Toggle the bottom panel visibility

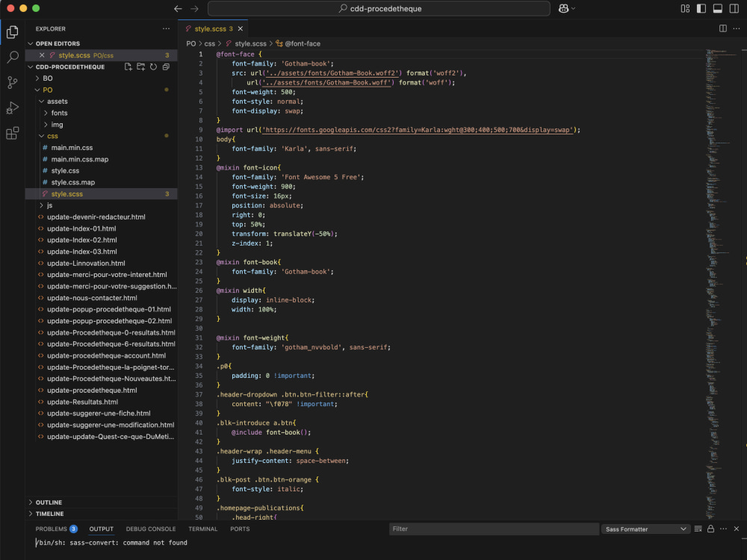717,8
